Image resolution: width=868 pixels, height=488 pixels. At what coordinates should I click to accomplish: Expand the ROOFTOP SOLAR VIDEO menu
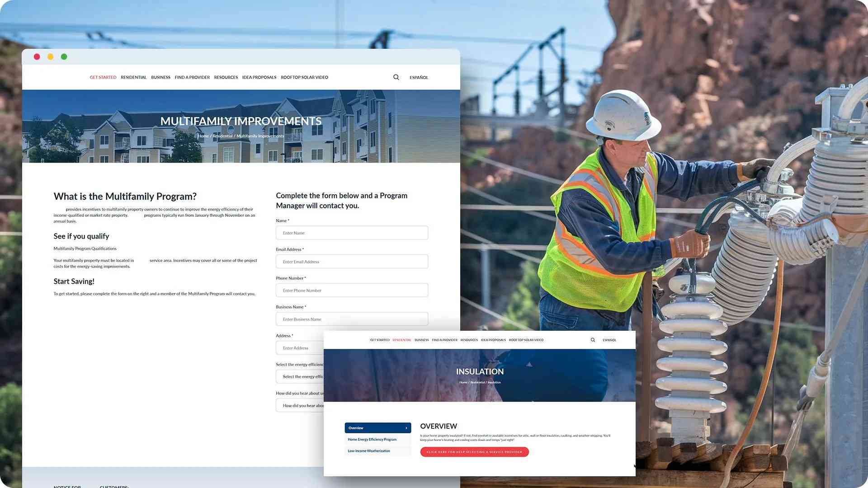tap(304, 77)
